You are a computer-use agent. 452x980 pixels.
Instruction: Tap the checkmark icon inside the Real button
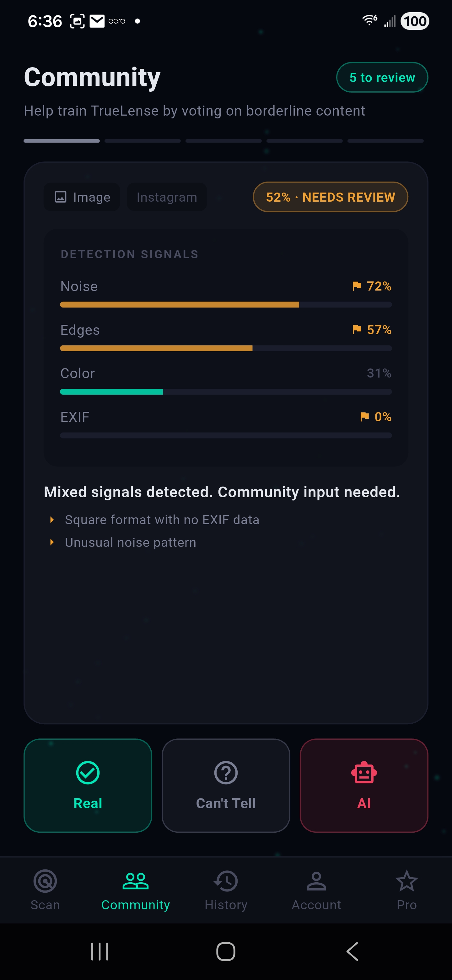tap(88, 772)
